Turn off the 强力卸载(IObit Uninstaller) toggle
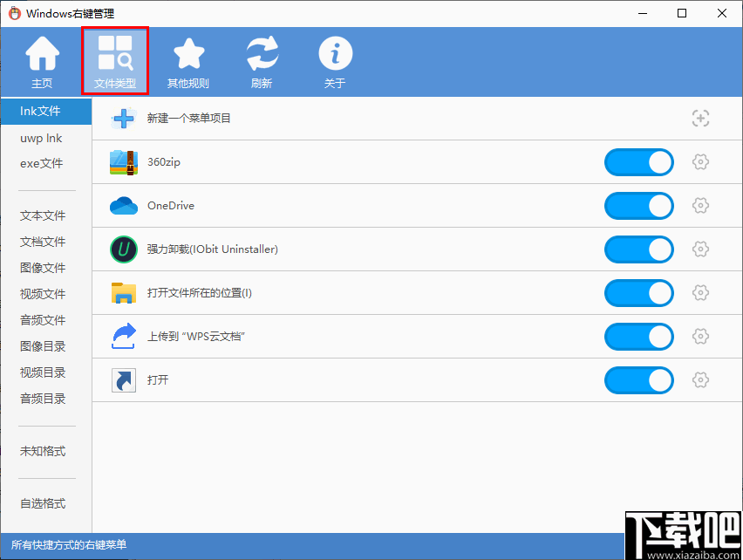 click(638, 249)
